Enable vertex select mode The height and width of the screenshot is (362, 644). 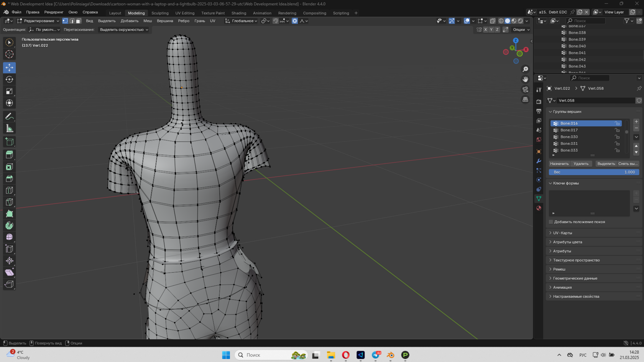pyautogui.click(x=65, y=21)
